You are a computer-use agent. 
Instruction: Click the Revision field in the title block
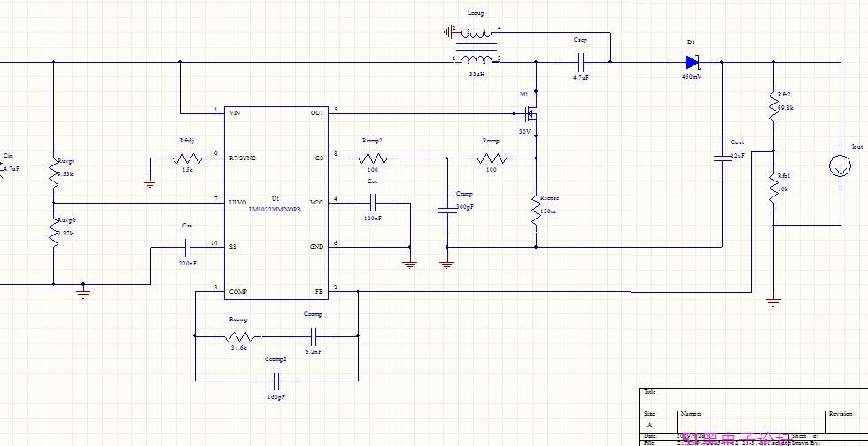[x=847, y=421]
